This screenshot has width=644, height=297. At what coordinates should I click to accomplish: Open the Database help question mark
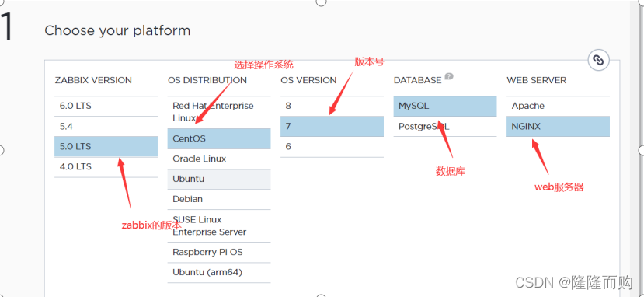click(449, 76)
